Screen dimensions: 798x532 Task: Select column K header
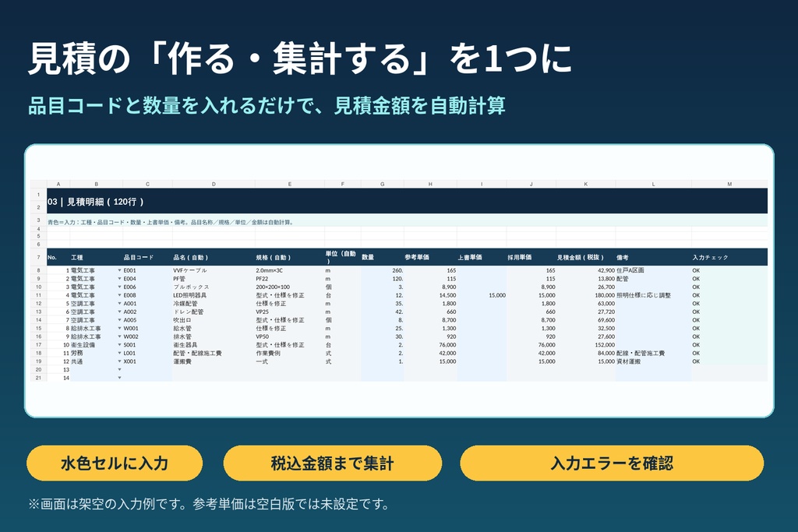[x=586, y=184]
